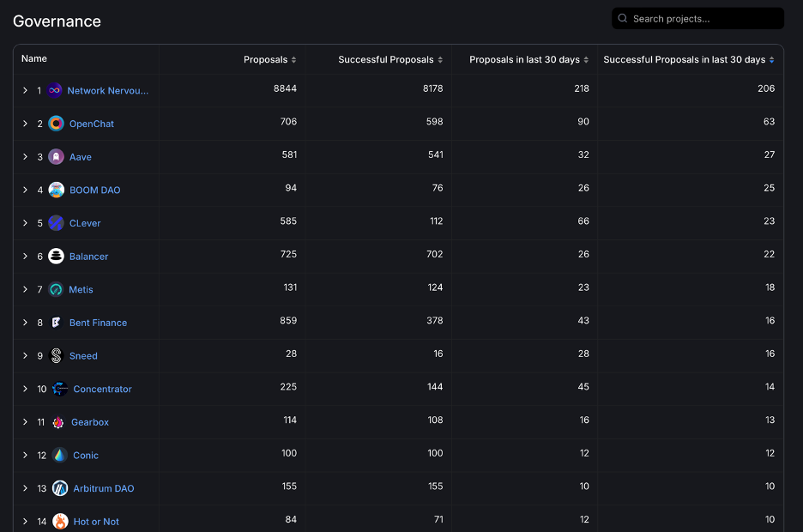The width and height of the screenshot is (803, 532).
Task: Click the Aave ghost logo icon
Action: coord(56,157)
